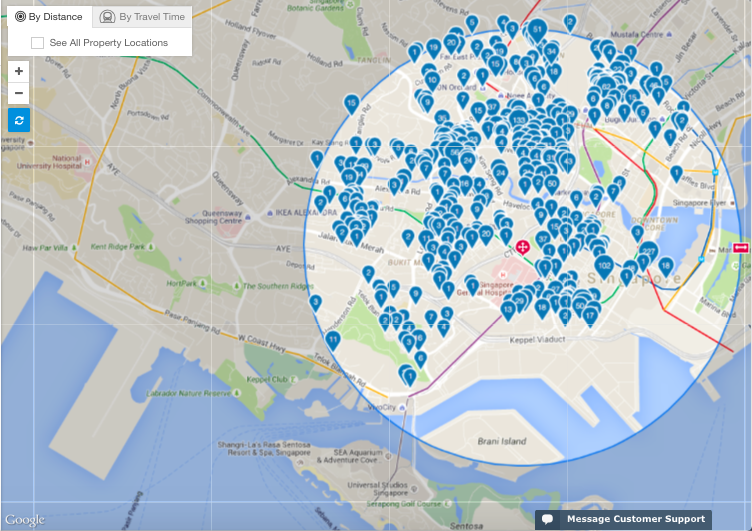Click the blue MRT station icon by Raffles Blvd

[715, 173]
